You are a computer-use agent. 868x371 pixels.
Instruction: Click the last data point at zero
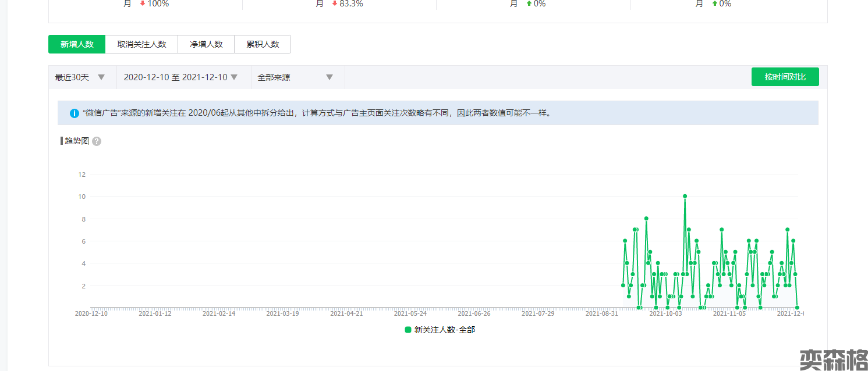(797, 308)
